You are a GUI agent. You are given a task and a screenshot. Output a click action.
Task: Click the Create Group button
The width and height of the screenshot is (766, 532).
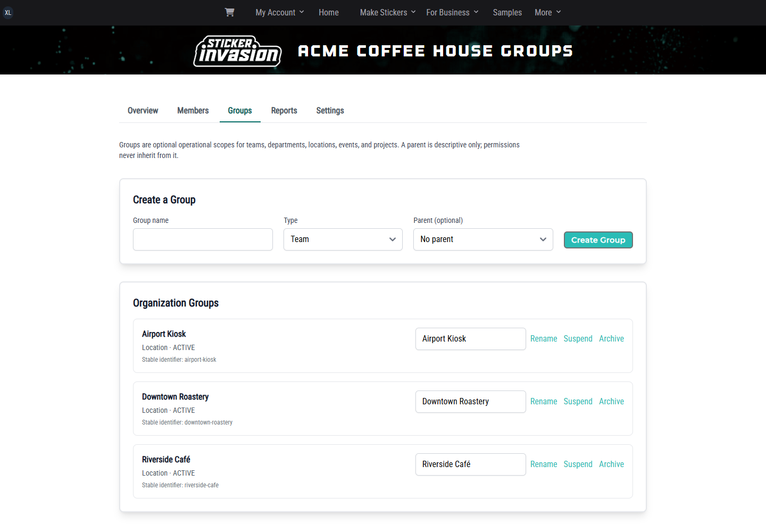click(x=598, y=240)
